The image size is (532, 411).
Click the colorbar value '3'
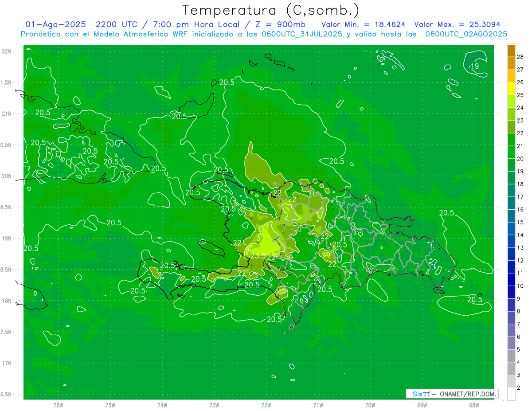click(x=519, y=375)
